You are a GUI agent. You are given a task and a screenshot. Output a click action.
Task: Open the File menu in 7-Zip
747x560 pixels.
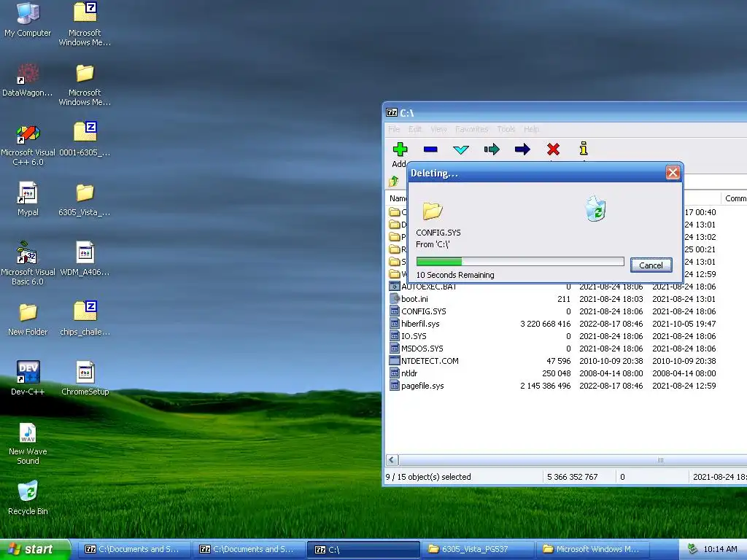(x=393, y=129)
